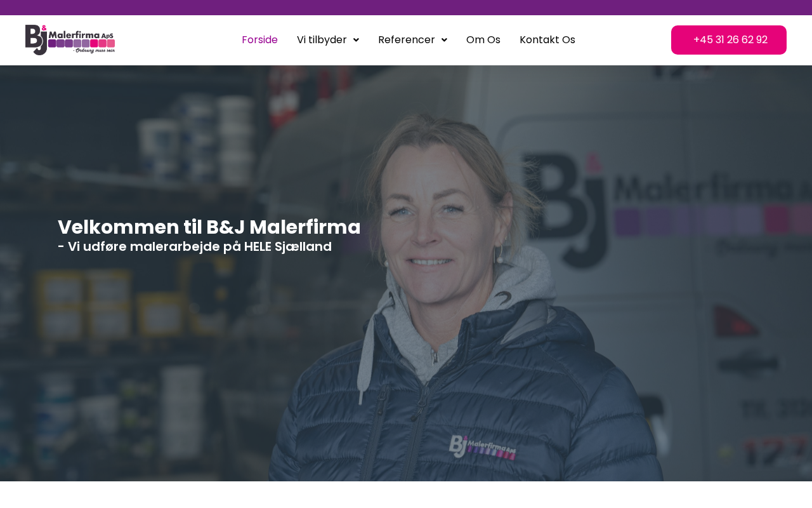
Task: Click the small logo on the jacket
Action: 483,447
